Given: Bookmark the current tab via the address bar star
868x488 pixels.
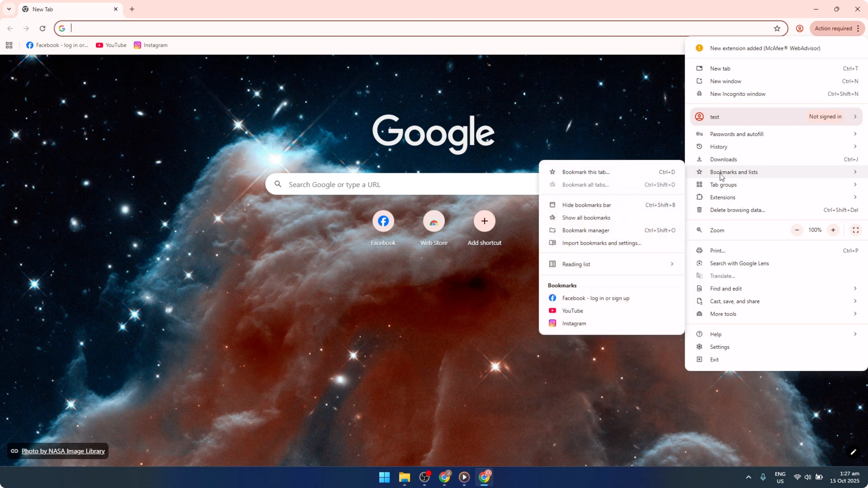Looking at the screenshot, I should (x=777, y=29).
